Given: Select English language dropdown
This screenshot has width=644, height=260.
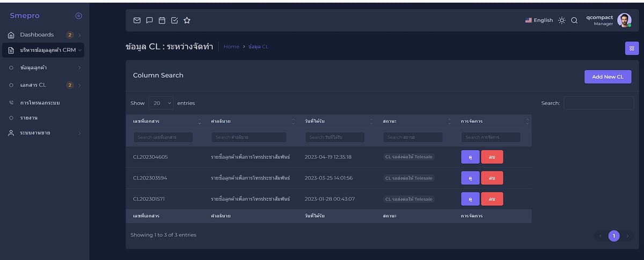Looking at the screenshot, I should (539, 20).
